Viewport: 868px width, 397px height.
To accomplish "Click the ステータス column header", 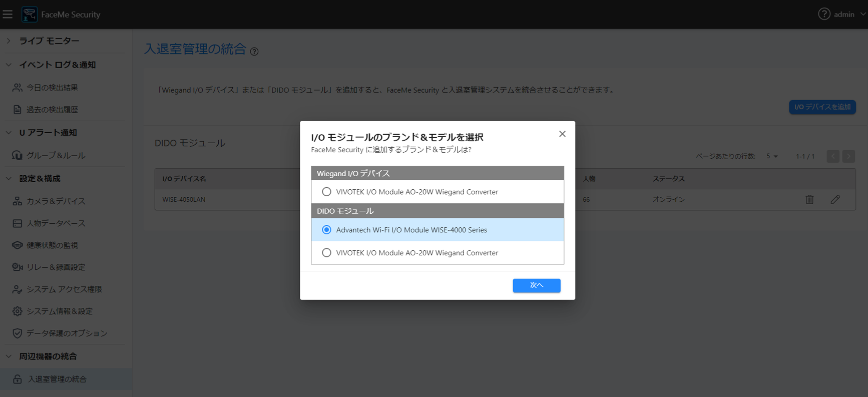I will [669, 179].
